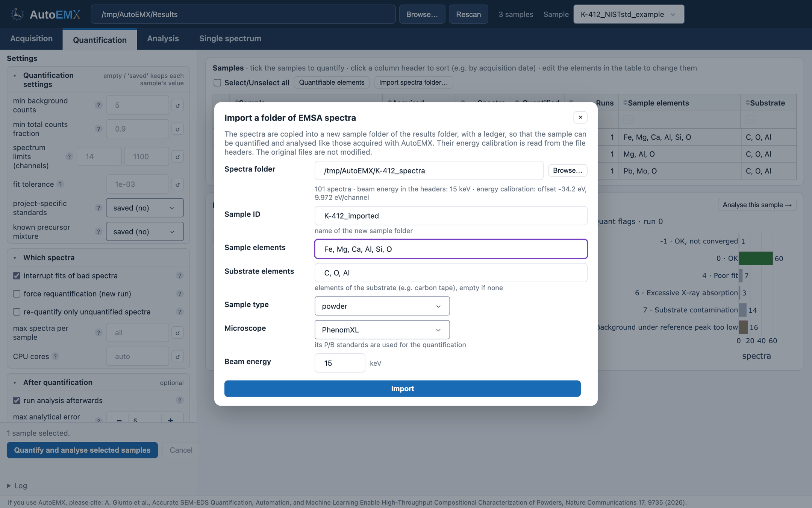Viewport: 812px width, 508px height.
Task: Show help for CPU cores
Action: 55,356
